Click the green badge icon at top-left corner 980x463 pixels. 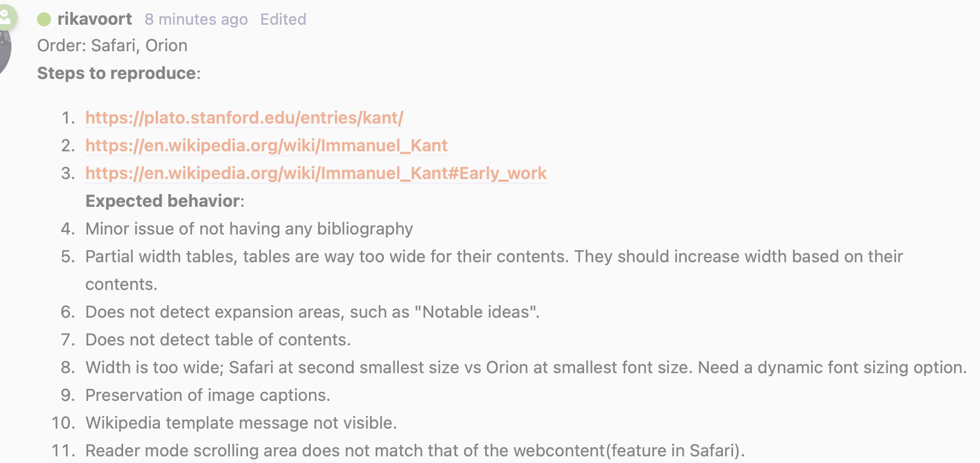click(x=5, y=17)
